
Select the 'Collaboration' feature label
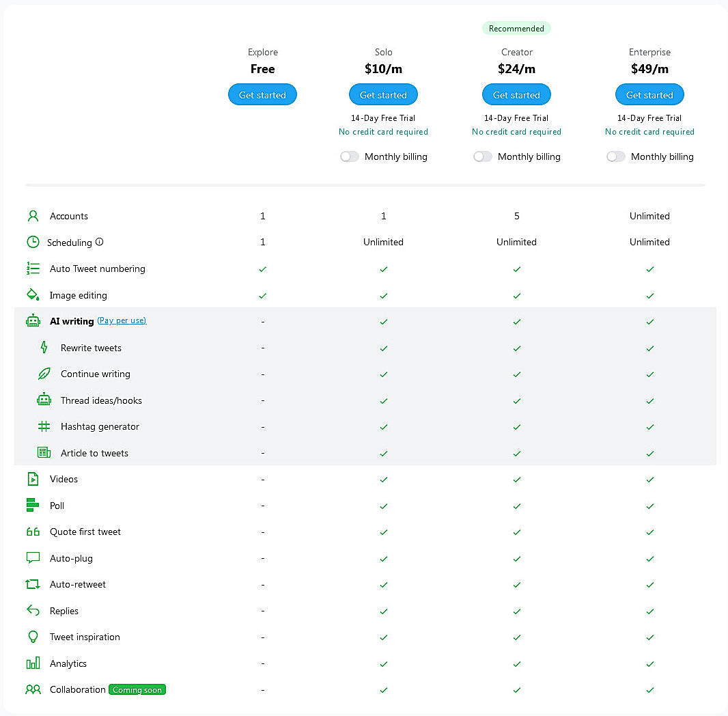(x=78, y=689)
